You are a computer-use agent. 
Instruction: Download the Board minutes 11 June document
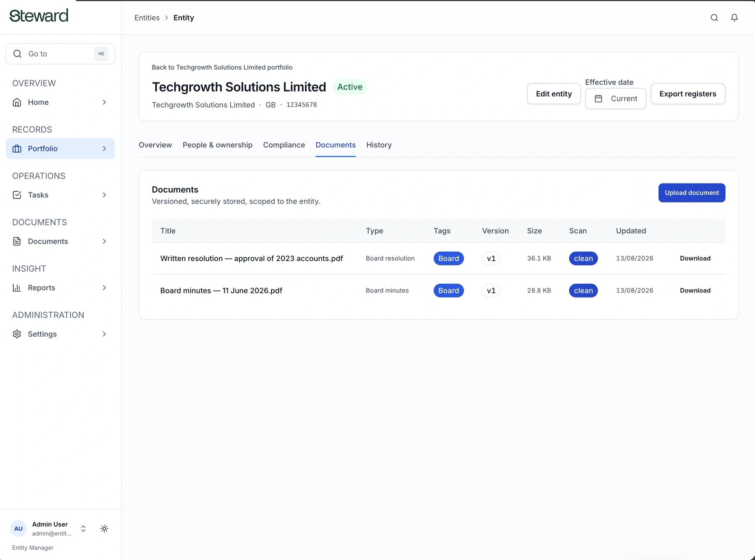click(x=695, y=290)
